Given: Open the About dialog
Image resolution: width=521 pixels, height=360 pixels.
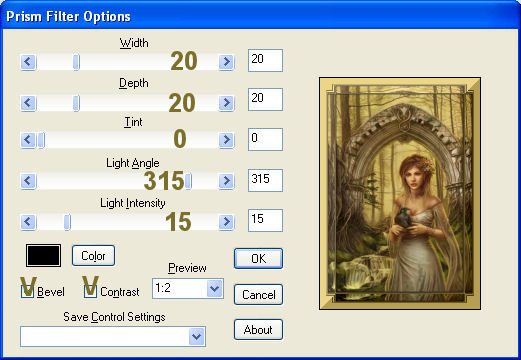Looking at the screenshot, I should (258, 330).
